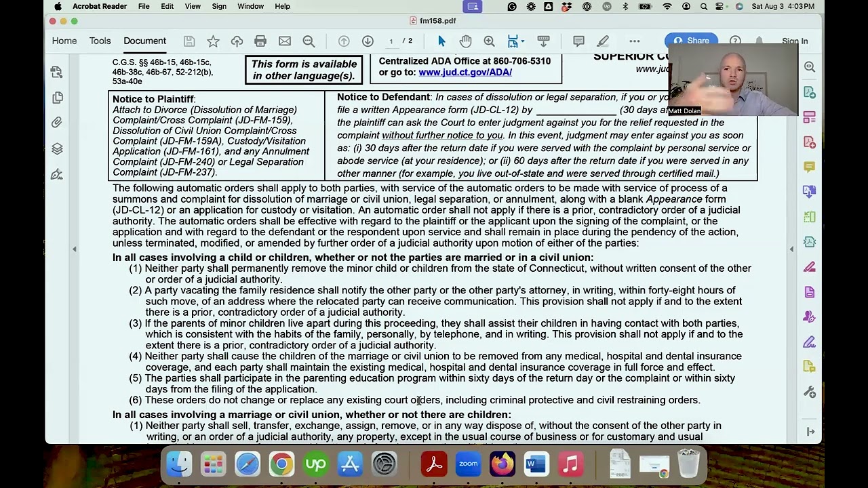
Task: Click the page number field
Action: [x=391, y=41]
